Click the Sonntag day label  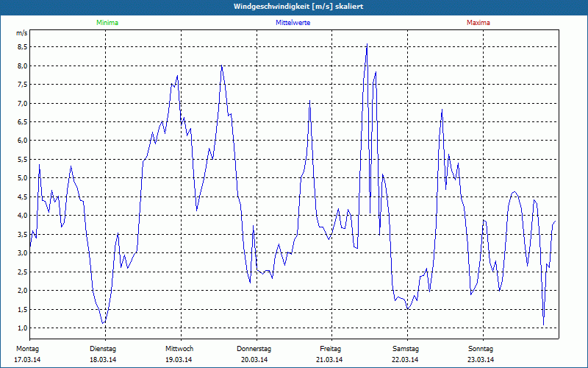(x=481, y=349)
